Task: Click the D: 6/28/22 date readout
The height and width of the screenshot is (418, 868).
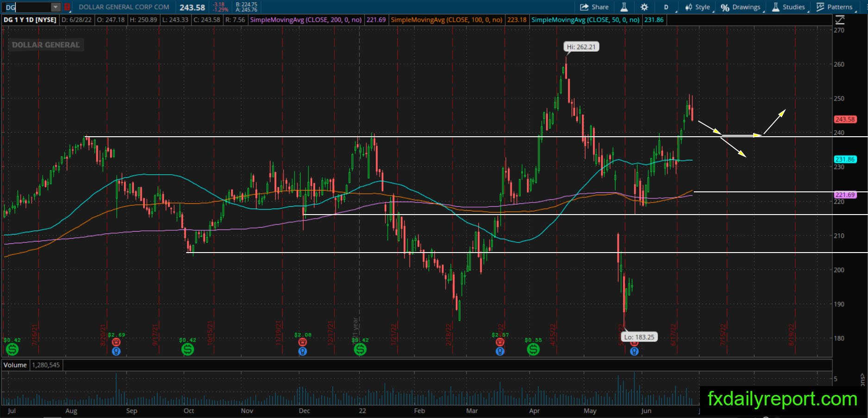Action: pos(76,20)
